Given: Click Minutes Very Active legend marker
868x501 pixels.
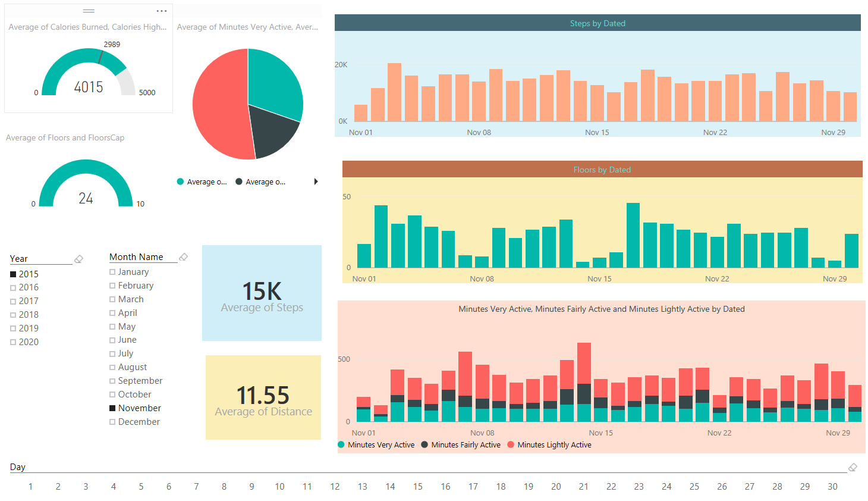Looking at the screenshot, I should pos(341,444).
